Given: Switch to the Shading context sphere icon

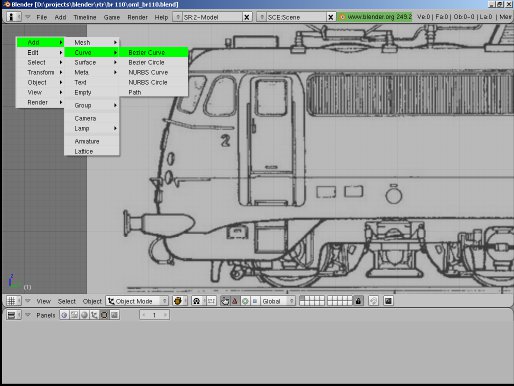Looking at the screenshot, I should coord(84,315).
